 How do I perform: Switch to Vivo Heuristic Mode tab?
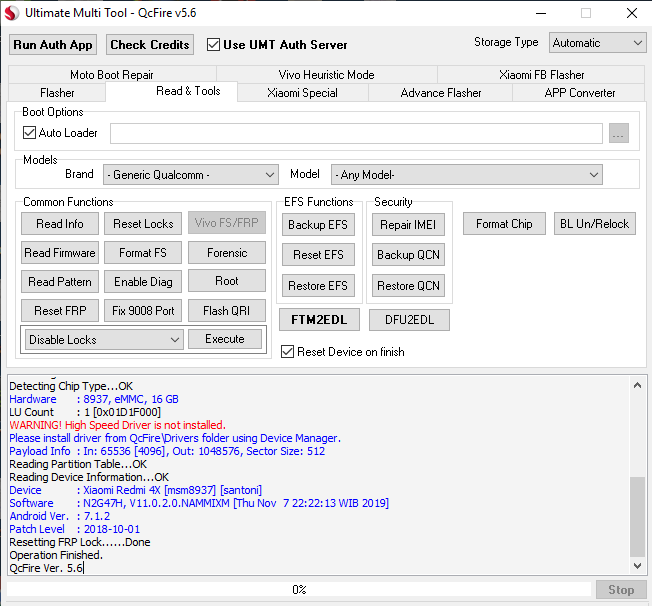coord(326,74)
